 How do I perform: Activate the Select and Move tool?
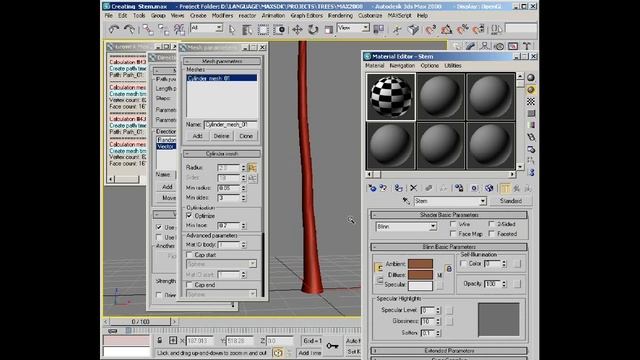[297, 29]
